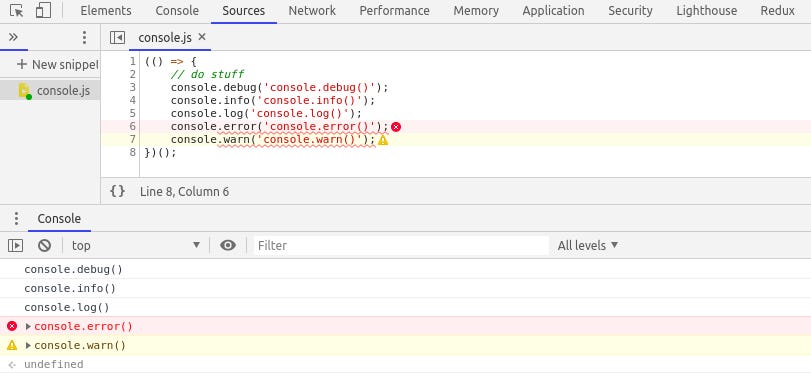The width and height of the screenshot is (811, 377).
Task: Show the console sidebar
Action: click(x=16, y=246)
